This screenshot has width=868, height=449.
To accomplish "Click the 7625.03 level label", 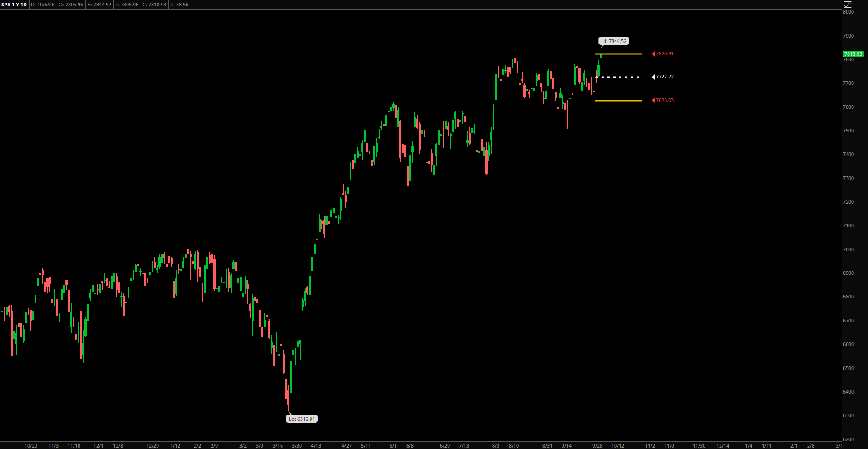I will coord(665,100).
